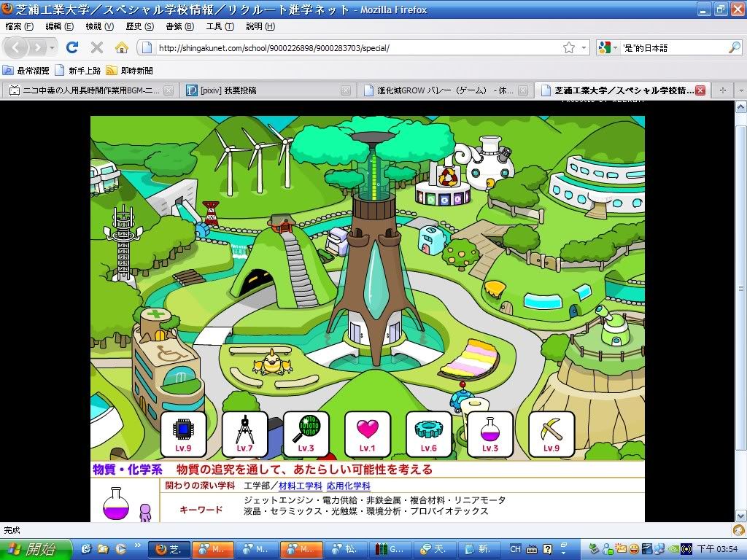
Task: Click the language bar help icon
Action: tap(548, 549)
